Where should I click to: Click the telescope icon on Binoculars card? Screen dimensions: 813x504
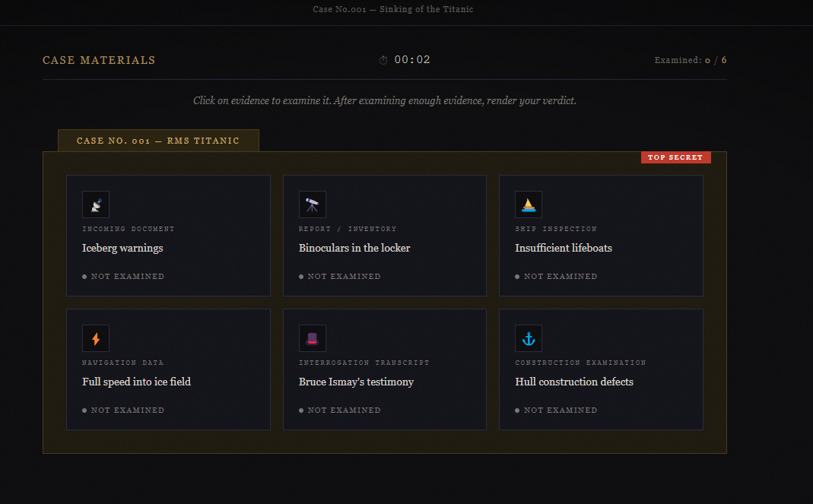312,204
